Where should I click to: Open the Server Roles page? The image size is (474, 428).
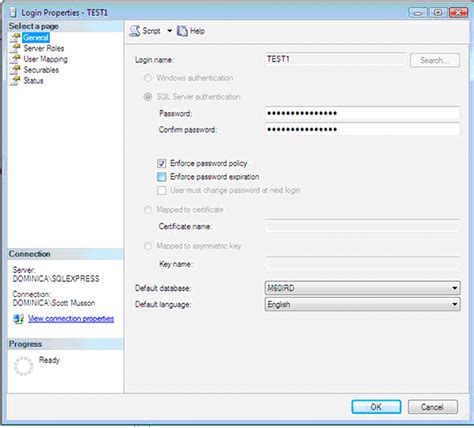tap(44, 48)
